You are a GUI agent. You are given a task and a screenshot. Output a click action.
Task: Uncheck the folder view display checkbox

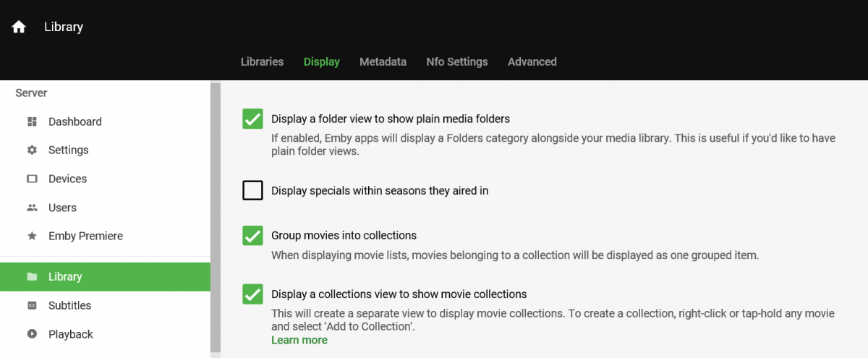[252, 119]
